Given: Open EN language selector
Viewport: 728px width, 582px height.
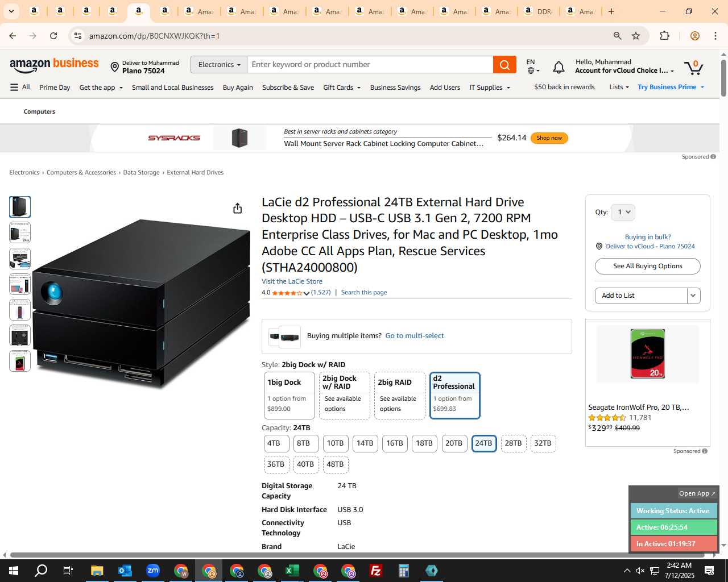Looking at the screenshot, I should coord(532,66).
